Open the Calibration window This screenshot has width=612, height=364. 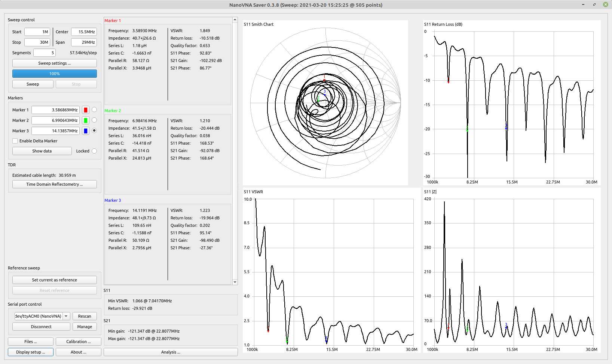click(x=79, y=342)
